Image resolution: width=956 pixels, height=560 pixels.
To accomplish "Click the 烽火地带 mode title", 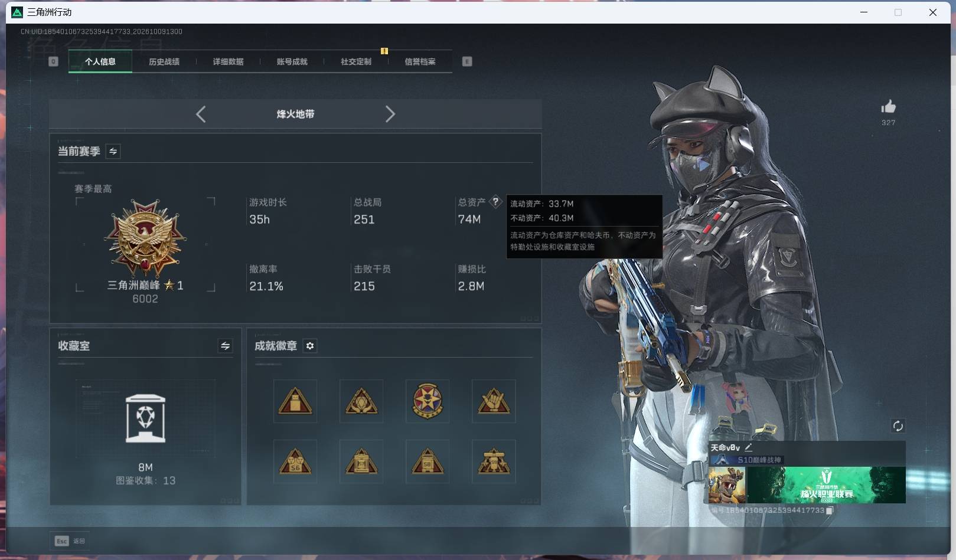I will tap(295, 114).
